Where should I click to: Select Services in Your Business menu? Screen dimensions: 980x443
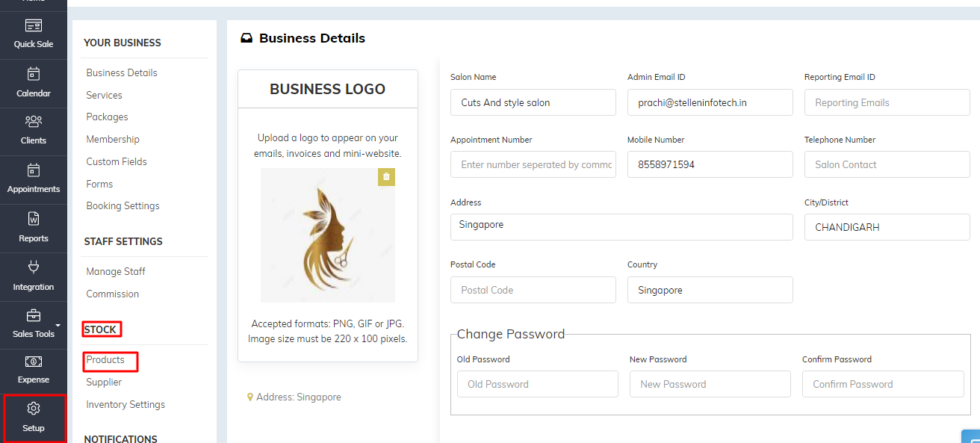(x=104, y=95)
